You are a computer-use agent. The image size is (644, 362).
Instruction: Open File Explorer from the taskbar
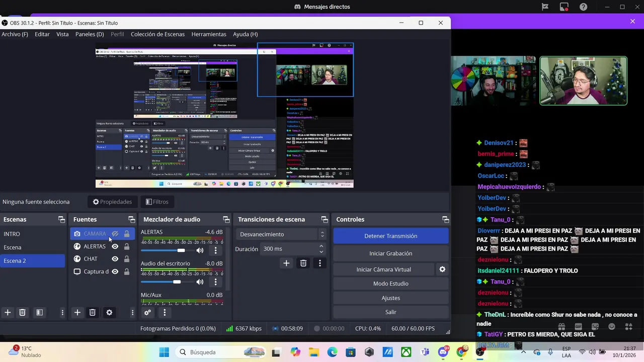pos(314,352)
